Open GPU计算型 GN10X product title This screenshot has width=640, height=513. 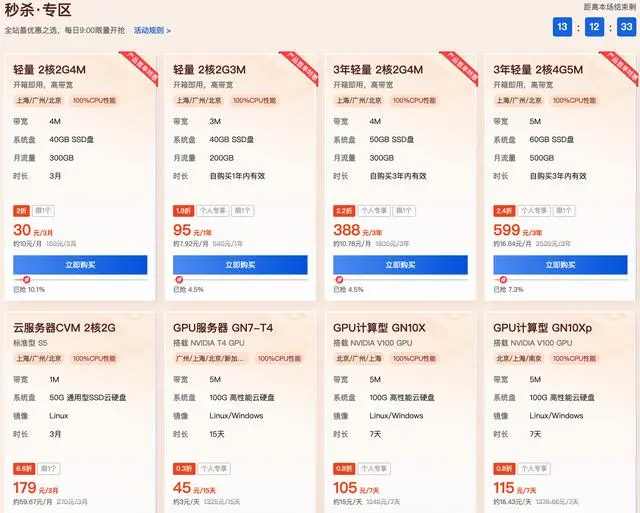click(379, 327)
